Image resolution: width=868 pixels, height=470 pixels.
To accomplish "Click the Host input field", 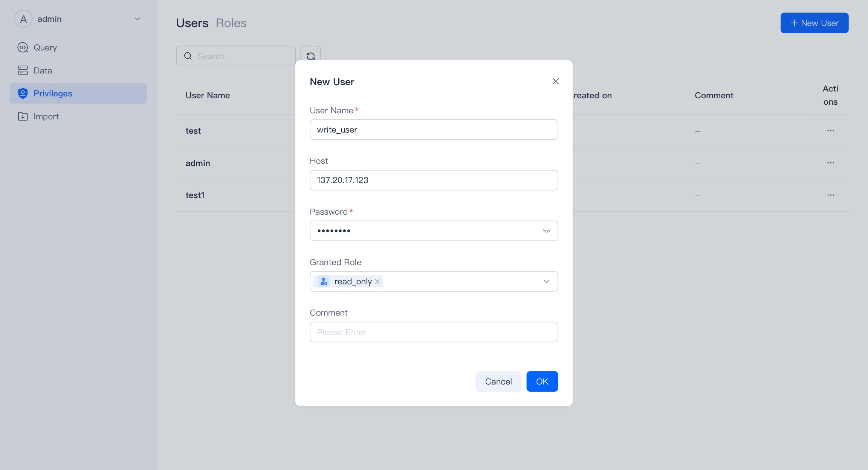I will pos(433,180).
